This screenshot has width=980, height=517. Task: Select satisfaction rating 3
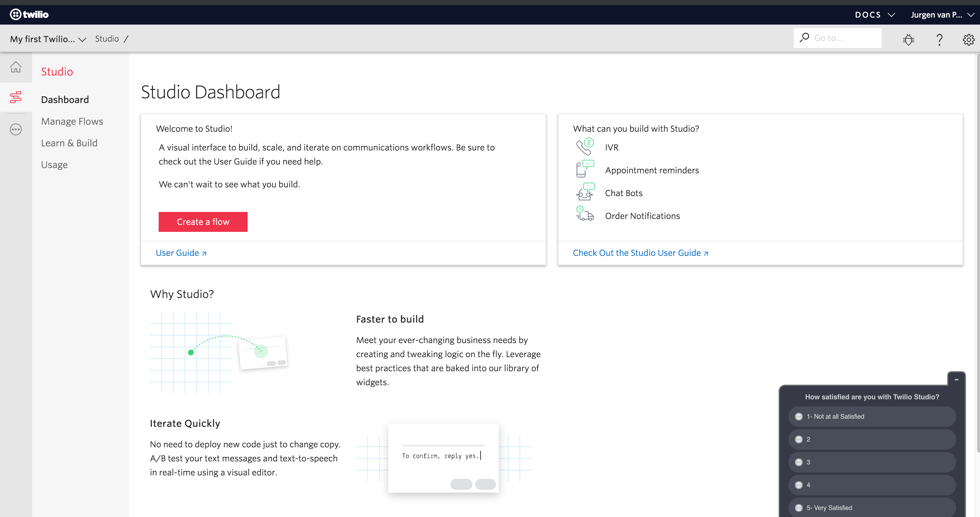coord(872,462)
